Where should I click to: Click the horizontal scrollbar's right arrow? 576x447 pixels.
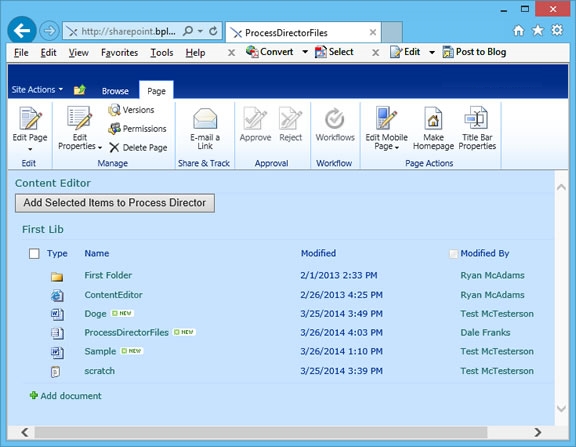(x=538, y=432)
